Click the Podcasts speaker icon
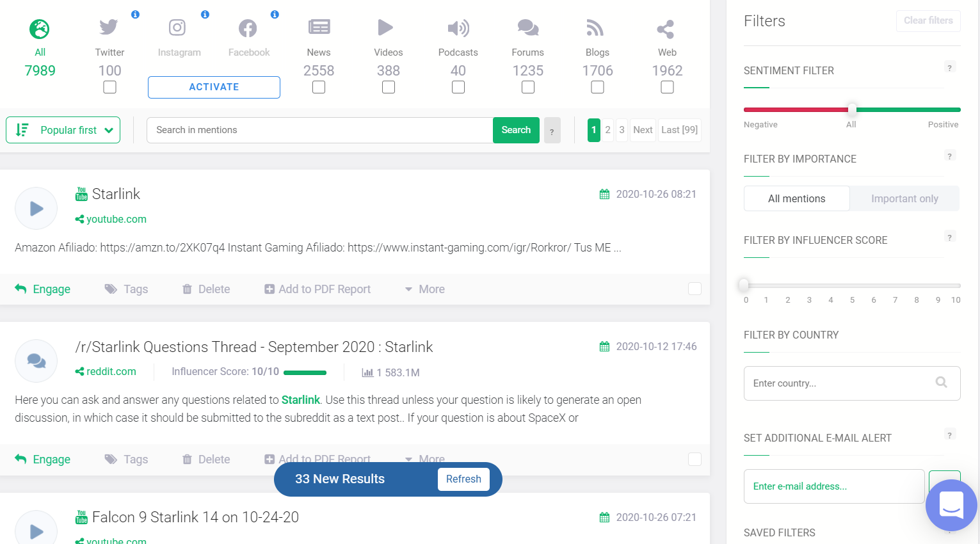 pos(458,28)
